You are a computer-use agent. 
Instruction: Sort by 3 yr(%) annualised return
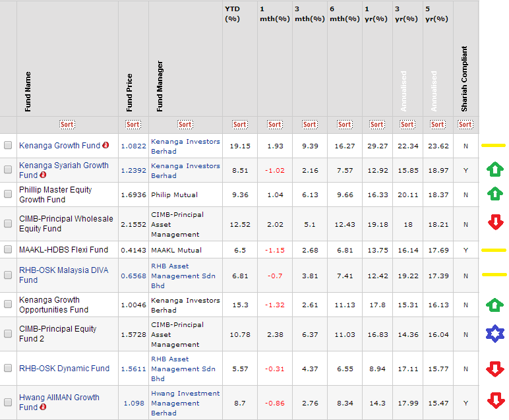(407, 125)
